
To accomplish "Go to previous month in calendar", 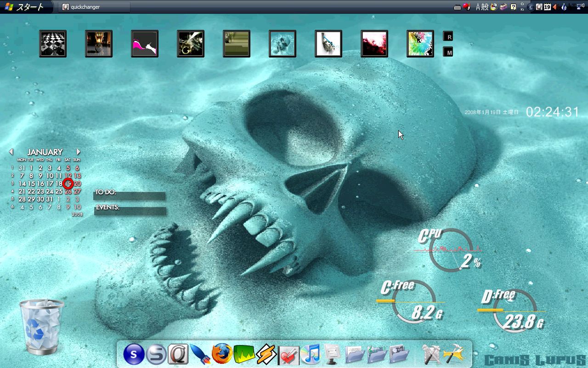I will click(x=11, y=151).
